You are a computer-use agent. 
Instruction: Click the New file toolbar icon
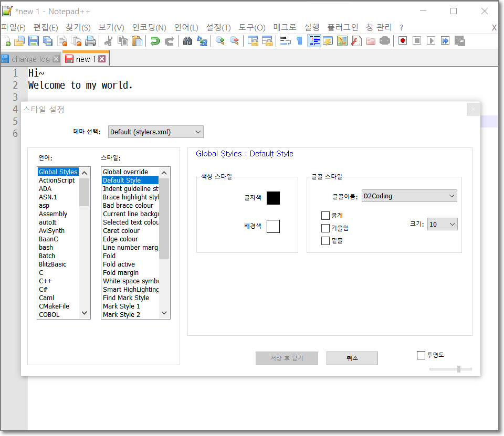point(6,41)
